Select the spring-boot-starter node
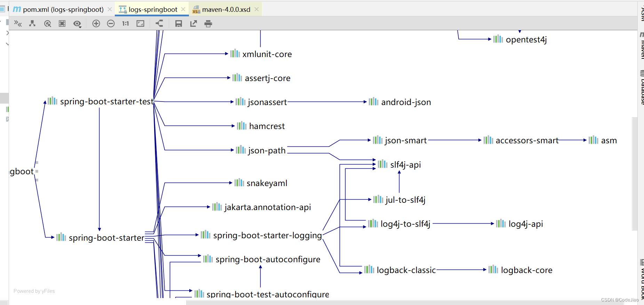The width and height of the screenshot is (644, 305). (x=100, y=238)
